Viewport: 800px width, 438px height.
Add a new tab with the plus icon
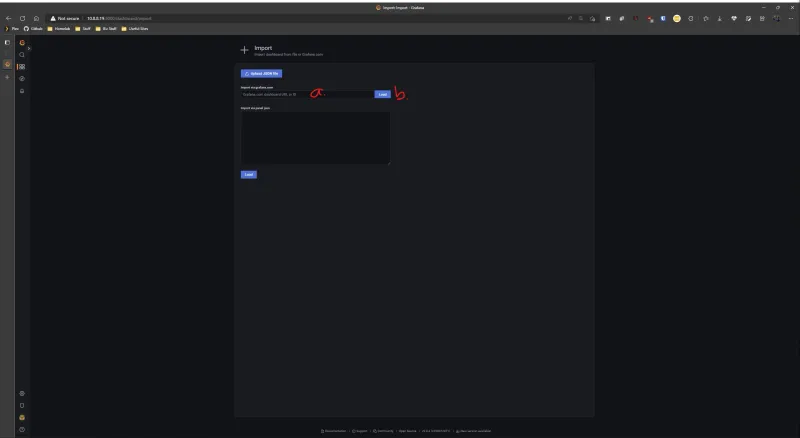tap(7, 77)
